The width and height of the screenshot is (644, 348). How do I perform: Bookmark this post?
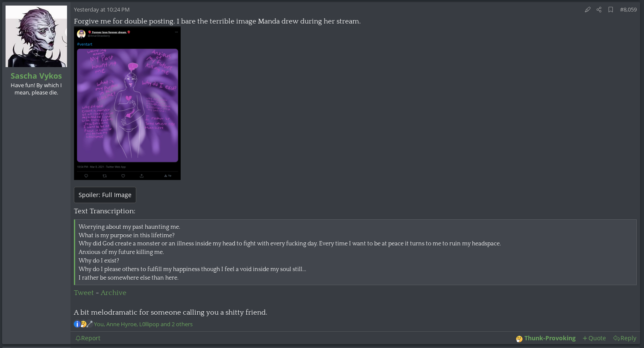point(611,9)
